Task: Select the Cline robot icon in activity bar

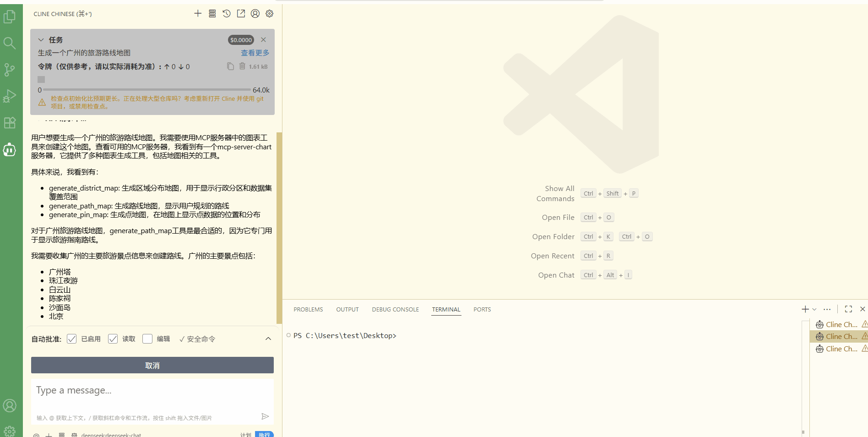Action: [x=10, y=149]
